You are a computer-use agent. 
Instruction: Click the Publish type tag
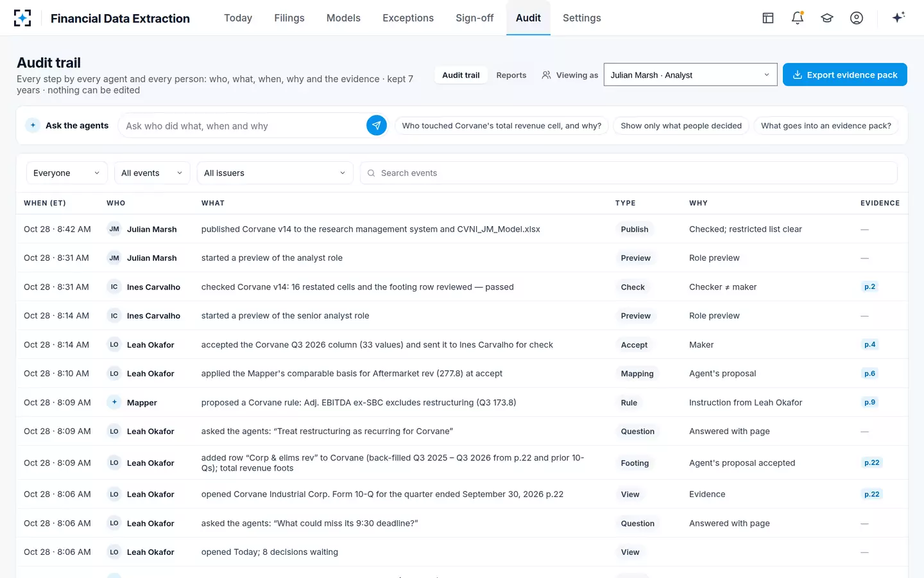635,229
